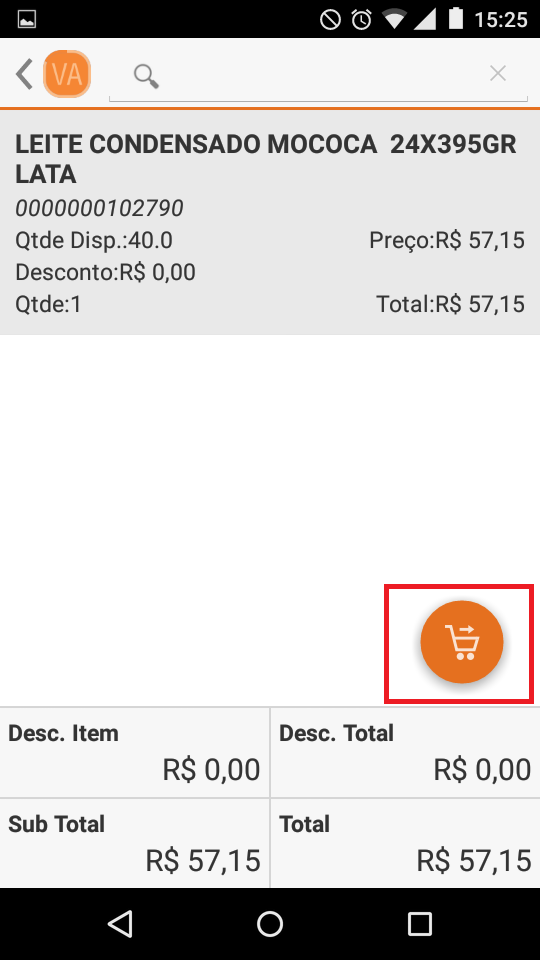Select the Leite Condensado Mococa item
This screenshot has width=540, height=960.
point(270,223)
